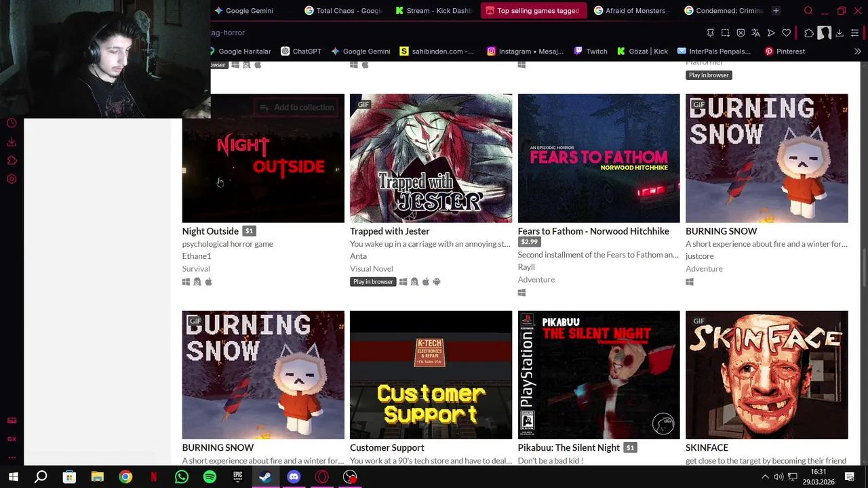Open Steam from taskbar

coord(265,477)
